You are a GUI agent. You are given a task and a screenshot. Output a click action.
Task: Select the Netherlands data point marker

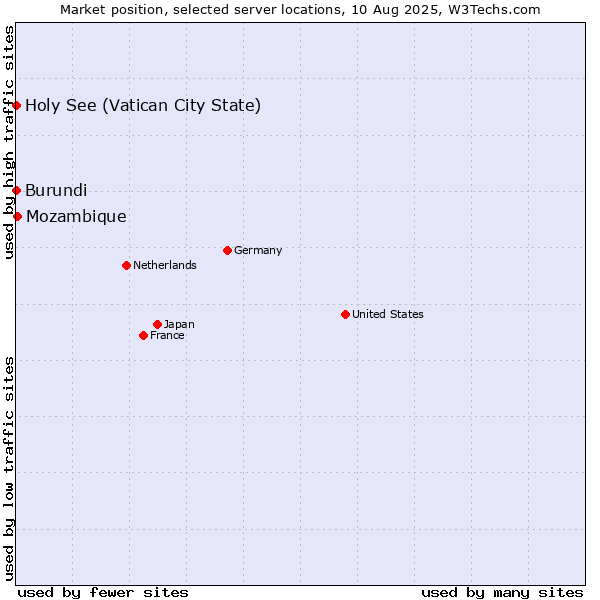[127, 265]
